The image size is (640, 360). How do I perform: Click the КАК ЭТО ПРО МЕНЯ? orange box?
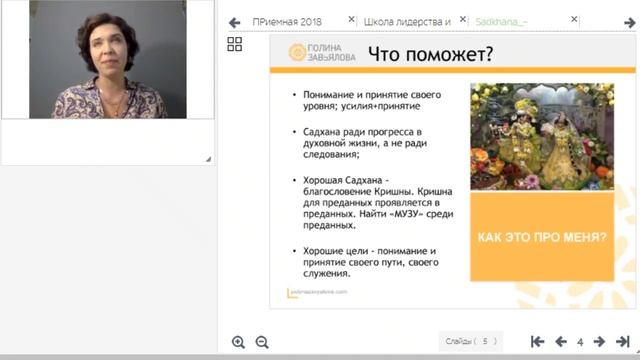[542, 237]
